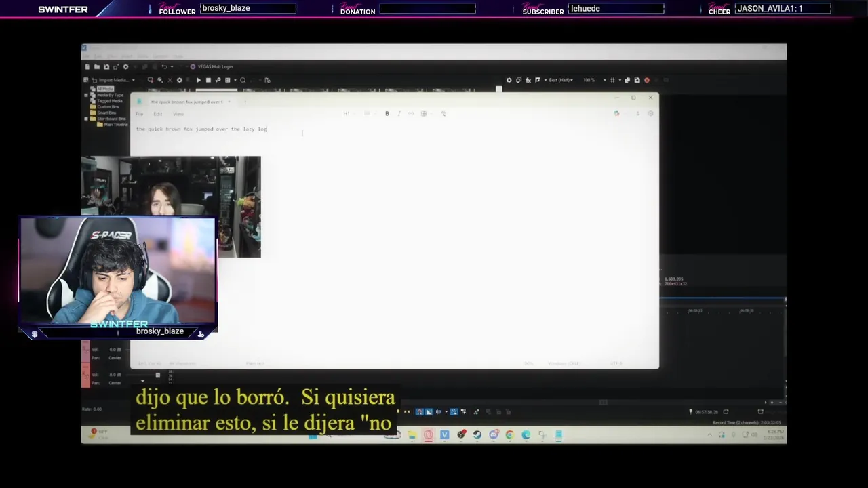Open the 100 % preview zoom dropdown
Image resolution: width=868 pixels, height=488 pixels.
pos(595,80)
